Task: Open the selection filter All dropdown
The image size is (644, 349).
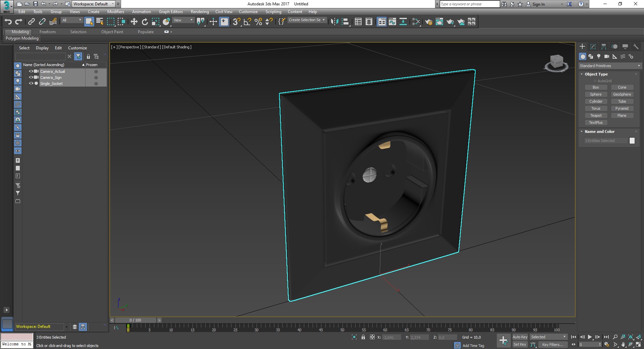Action: click(x=72, y=20)
